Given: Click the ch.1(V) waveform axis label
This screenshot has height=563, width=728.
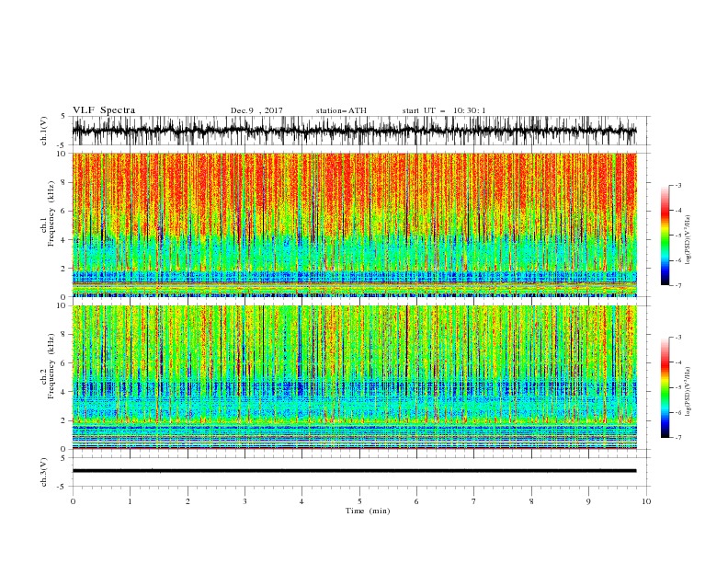Looking at the screenshot, I should [x=44, y=131].
